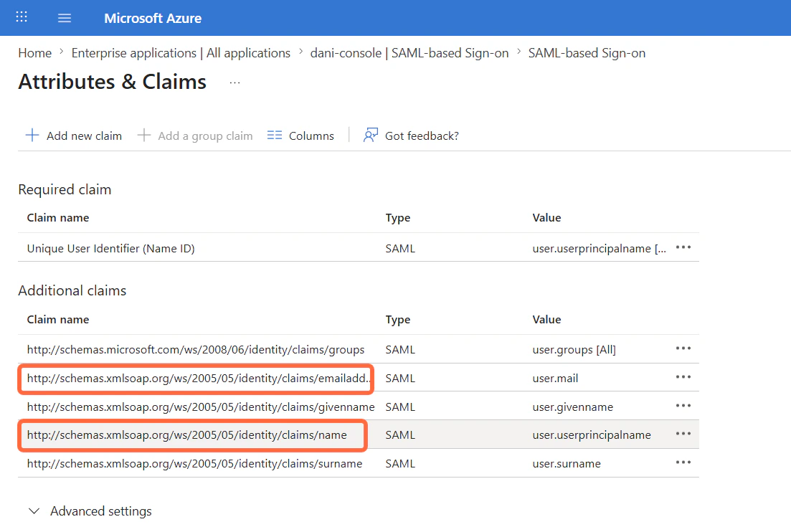Open Enterprise applications | All applications breadcrumb

pyautogui.click(x=181, y=53)
